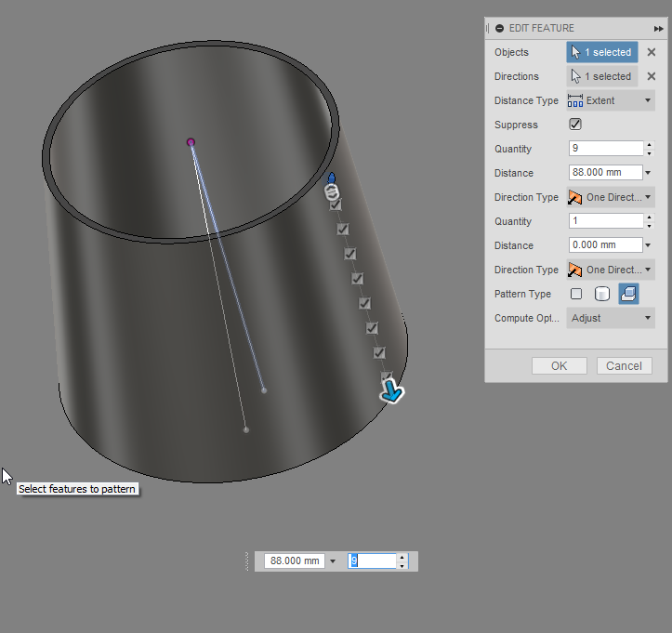Click the Distance field showing 0.000 mm

(606, 244)
